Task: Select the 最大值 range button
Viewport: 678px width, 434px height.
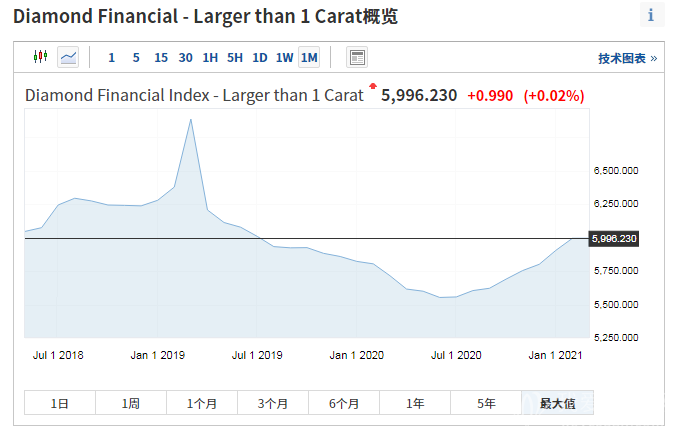Action: [557, 403]
